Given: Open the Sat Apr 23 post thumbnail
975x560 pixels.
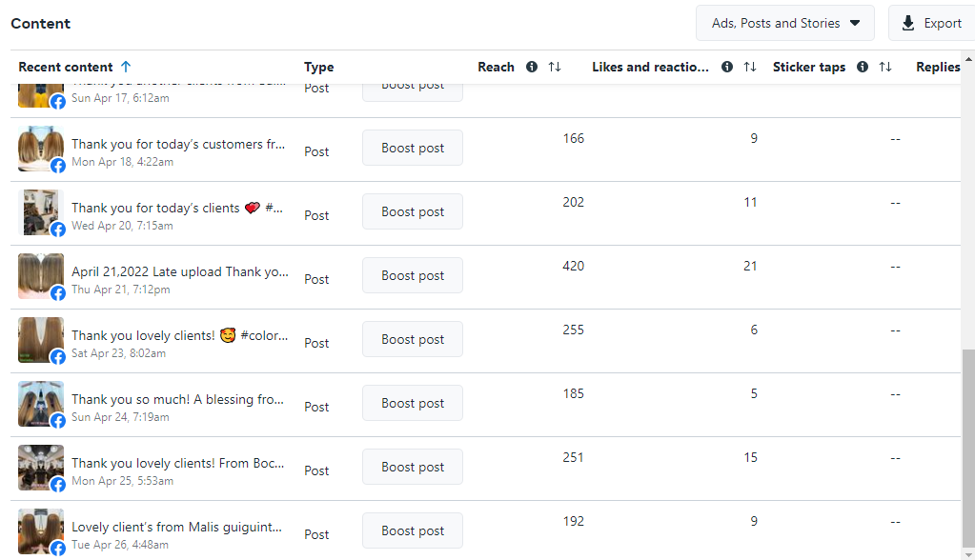Looking at the screenshot, I should [x=41, y=339].
